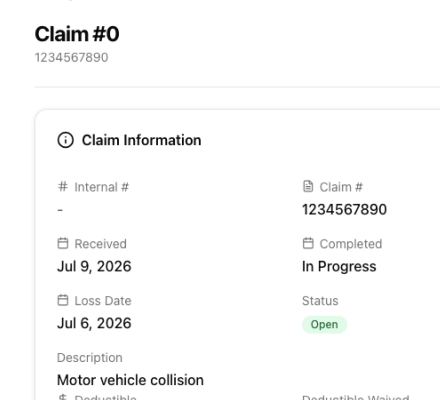Click the Motor vehicle collision description text

click(130, 380)
